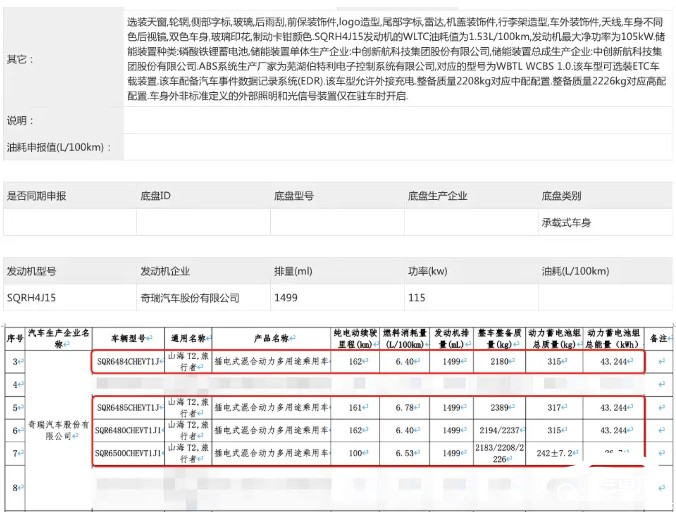Select vehicle model SQR6480CHEVT1J1 cell
The height and width of the screenshot is (516, 676).
[126, 430]
